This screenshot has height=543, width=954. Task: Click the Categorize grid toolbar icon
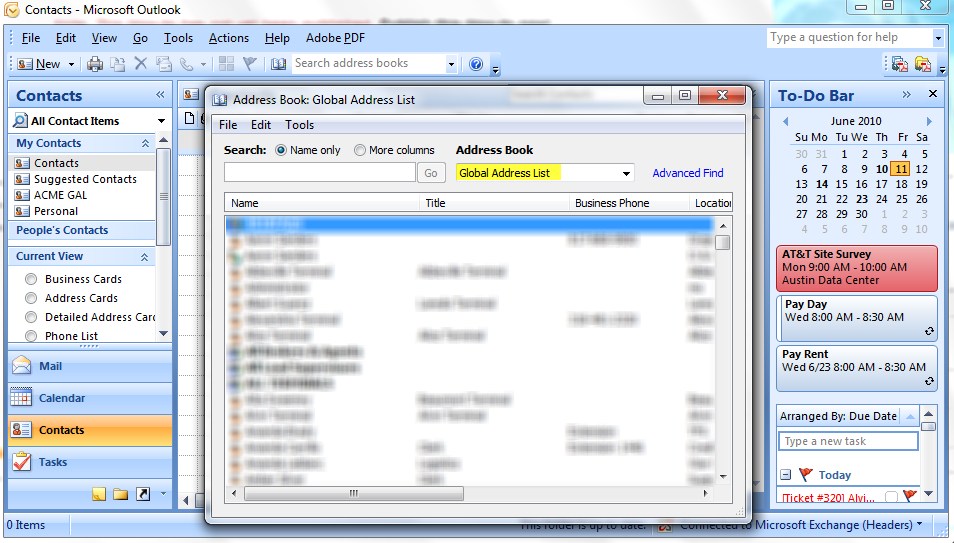click(x=226, y=63)
